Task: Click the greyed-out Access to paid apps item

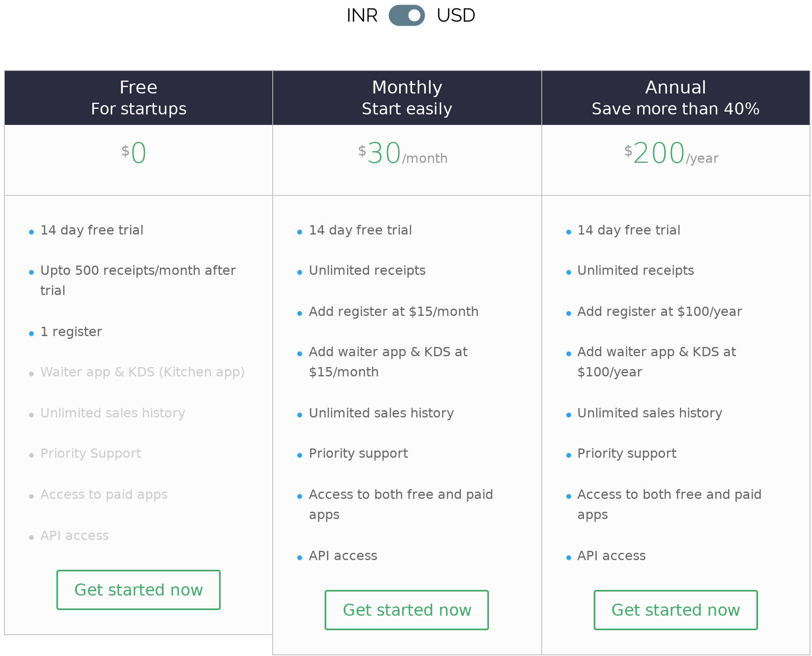Action: click(104, 494)
